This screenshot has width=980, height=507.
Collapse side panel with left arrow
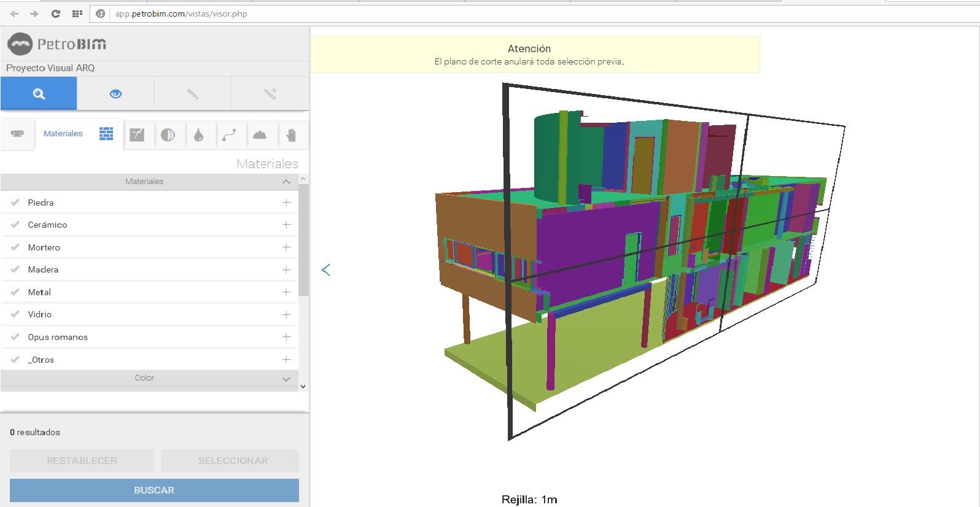click(x=326, y=269)
